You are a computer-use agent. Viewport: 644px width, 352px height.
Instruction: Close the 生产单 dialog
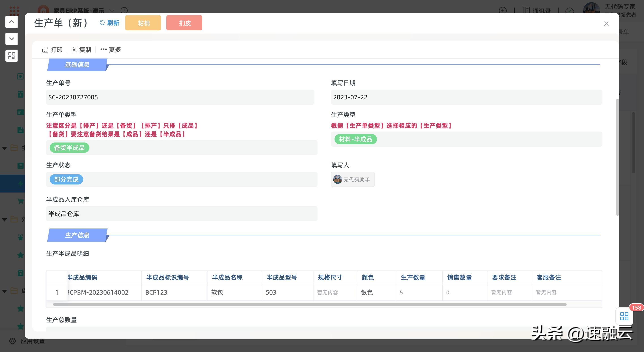pos(606,24)
